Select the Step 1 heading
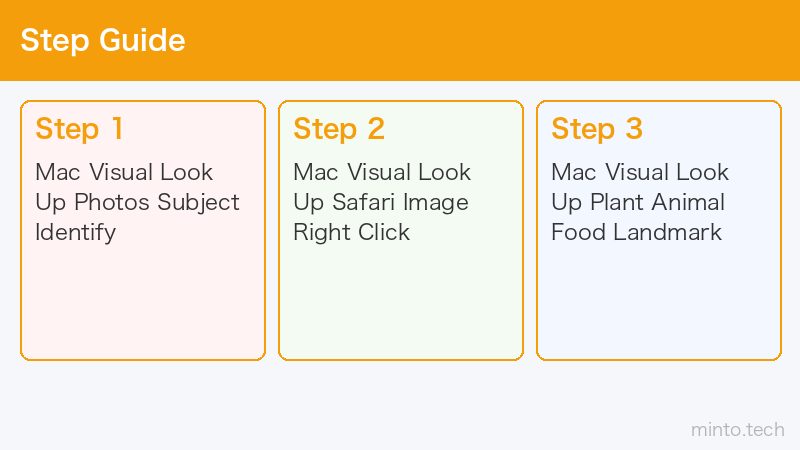 click(x=79, y=128)
